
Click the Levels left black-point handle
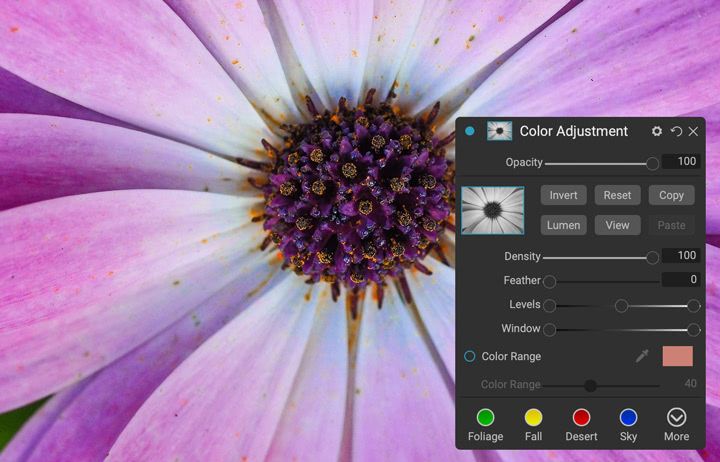[550, 306]
